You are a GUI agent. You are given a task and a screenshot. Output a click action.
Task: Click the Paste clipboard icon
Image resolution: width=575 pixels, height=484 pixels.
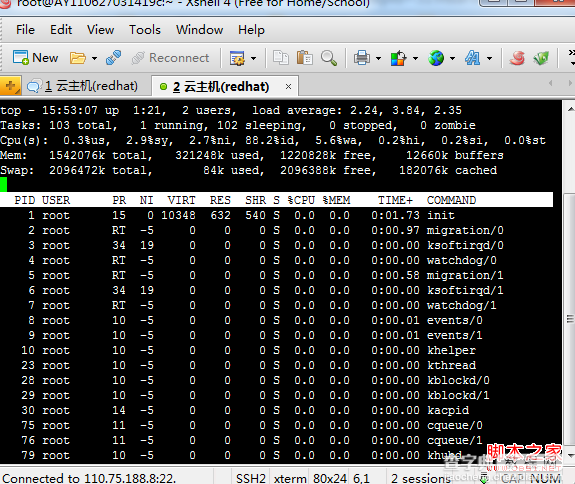(x=304, y=58)
